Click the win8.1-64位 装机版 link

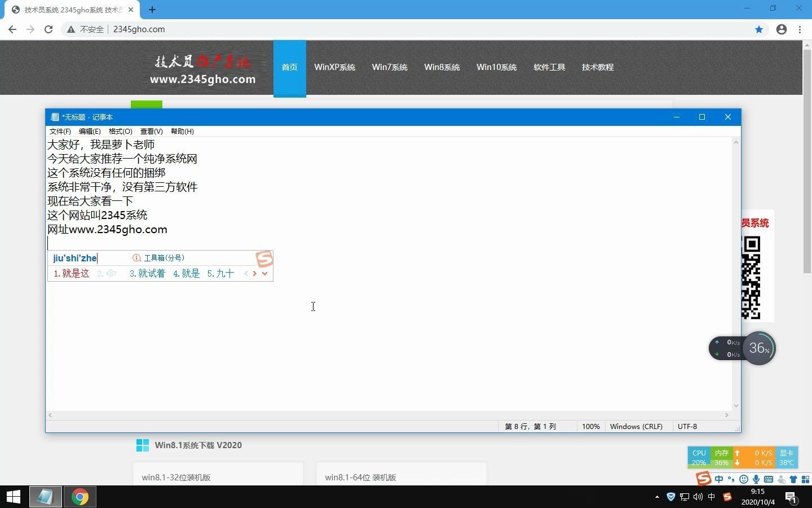tap(360, 478)
